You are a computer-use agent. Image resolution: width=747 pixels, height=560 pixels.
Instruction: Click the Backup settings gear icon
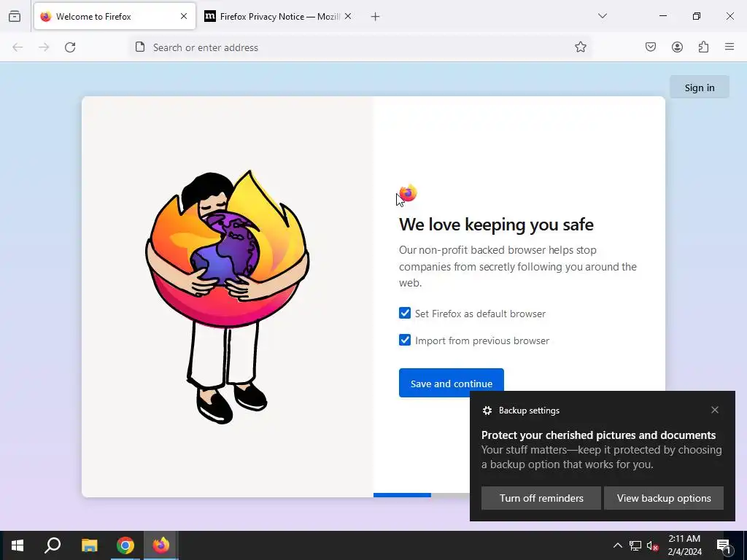click(487, 411)
